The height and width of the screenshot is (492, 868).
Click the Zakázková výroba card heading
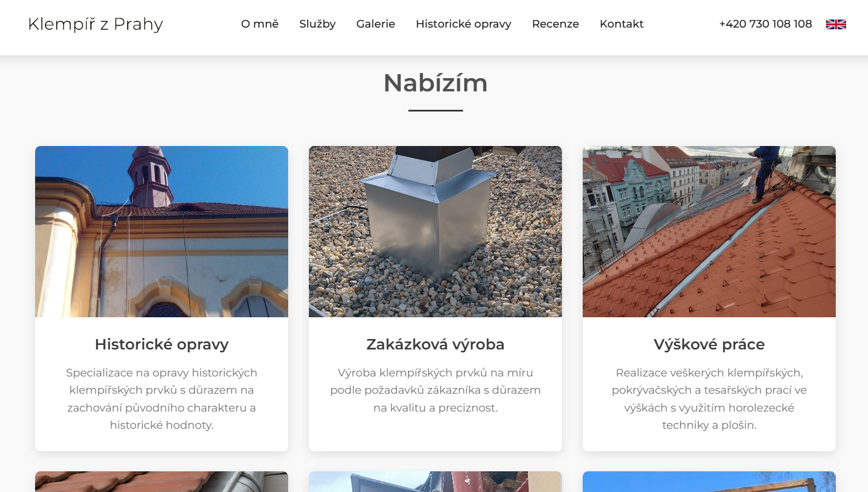pyautogui.click(x=435, y=344)
